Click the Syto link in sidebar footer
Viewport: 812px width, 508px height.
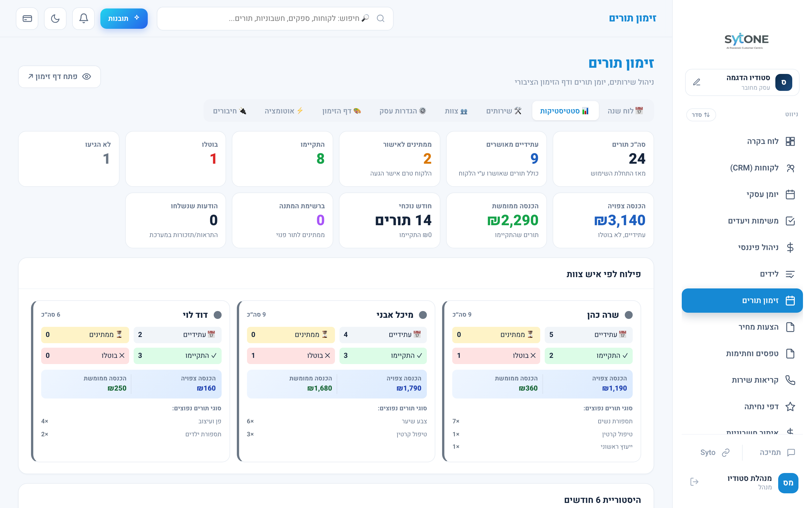click(x=715, y=453)
